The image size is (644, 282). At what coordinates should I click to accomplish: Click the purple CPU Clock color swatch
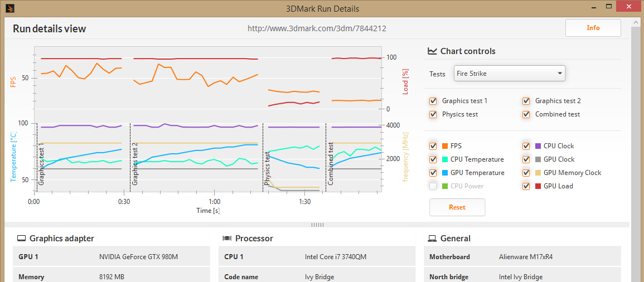pyautogui.click(x=538, y=146)
